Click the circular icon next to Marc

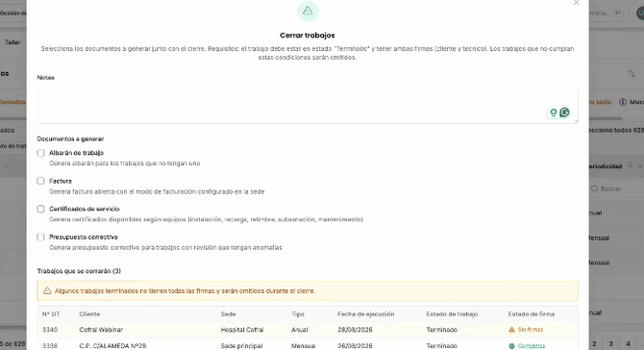click(623, 102)
